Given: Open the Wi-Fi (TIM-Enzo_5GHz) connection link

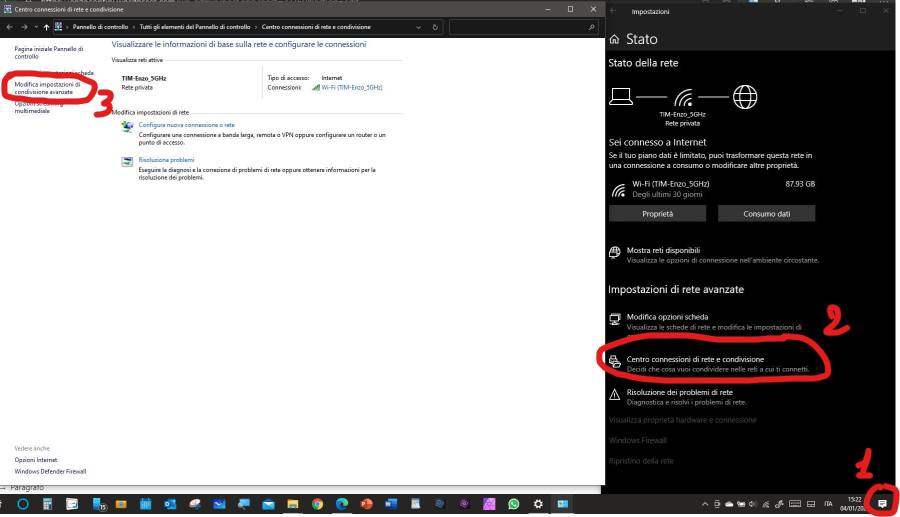Looking at the screenshot, I should [351, 87].
